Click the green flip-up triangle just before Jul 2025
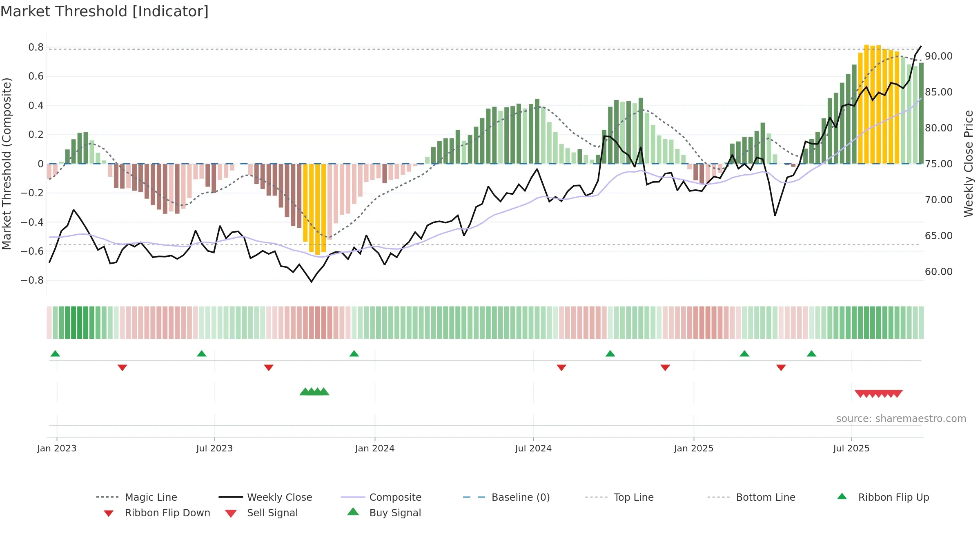Viewport: 980px width, 551px height. [811, 353]
